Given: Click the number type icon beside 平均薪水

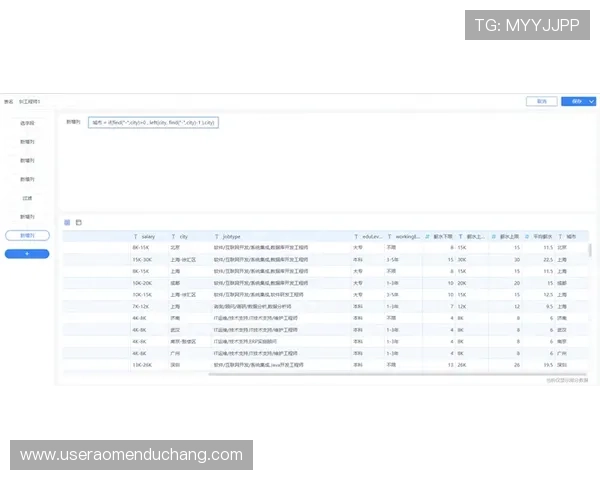Looking at the screenshot, I should coord(528,236).
